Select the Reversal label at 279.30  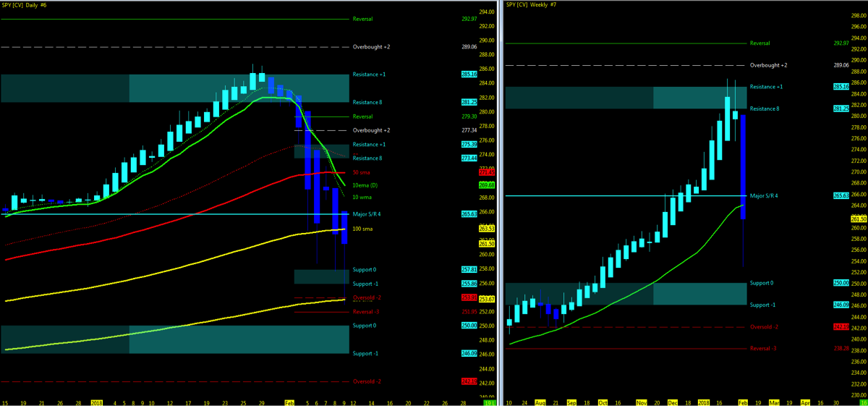[362, 116]
